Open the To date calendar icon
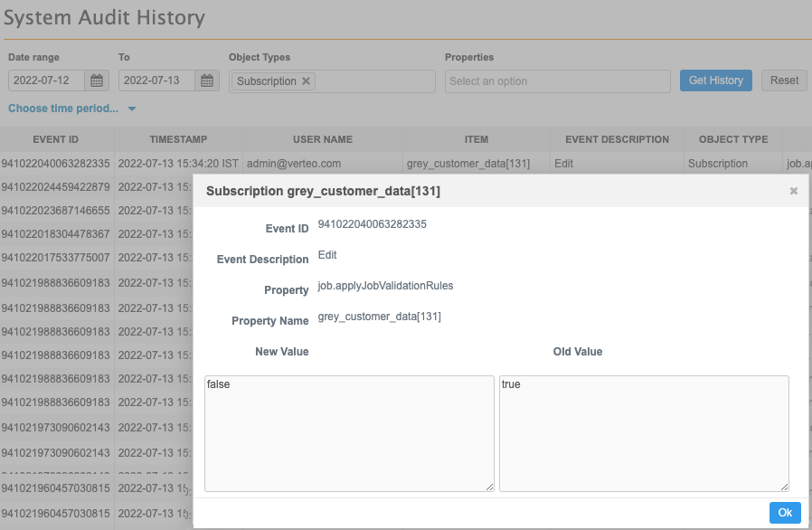 click(208, 81)
